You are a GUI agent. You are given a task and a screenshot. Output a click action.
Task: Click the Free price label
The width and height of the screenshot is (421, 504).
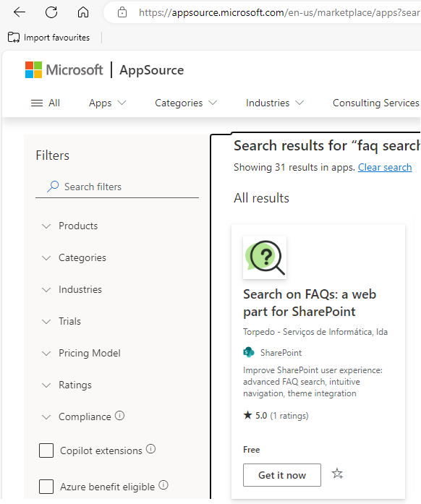251,450
